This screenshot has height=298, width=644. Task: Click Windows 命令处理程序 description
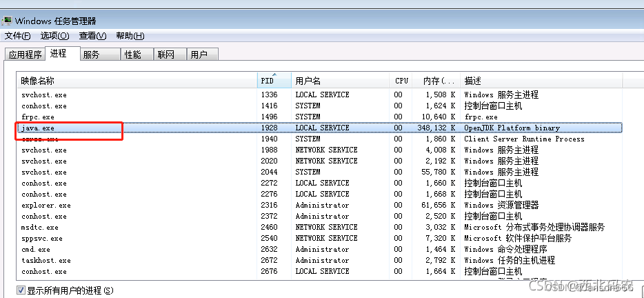505,250
